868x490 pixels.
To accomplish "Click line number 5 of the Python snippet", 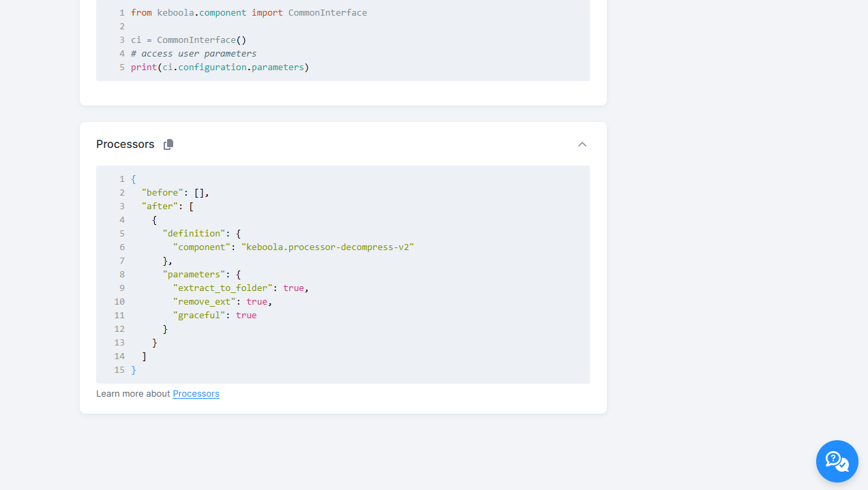I will coord(121,67).
